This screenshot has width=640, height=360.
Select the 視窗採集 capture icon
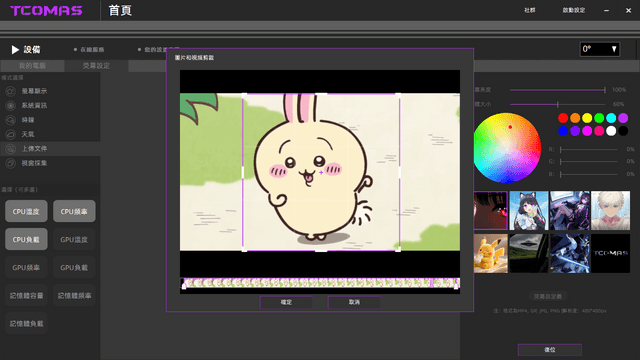click(x=11, y=163)
